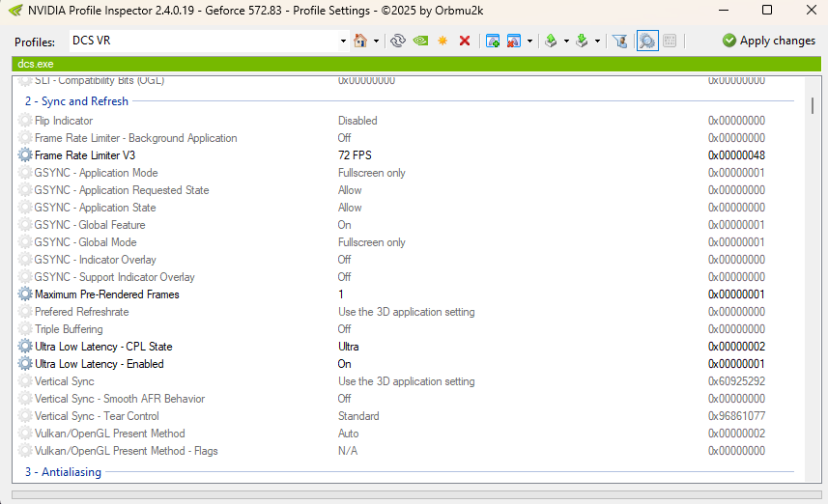Click remove application from profile icon

point(514,41)
